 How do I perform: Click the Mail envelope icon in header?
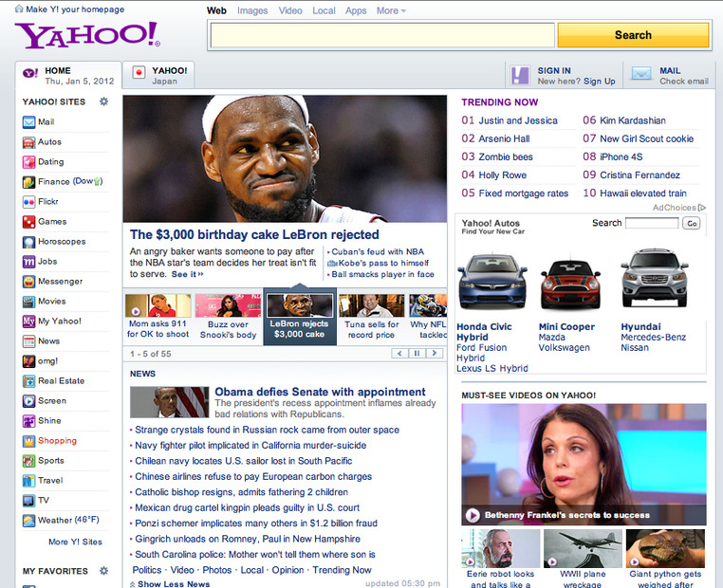(x=640, y=74)
